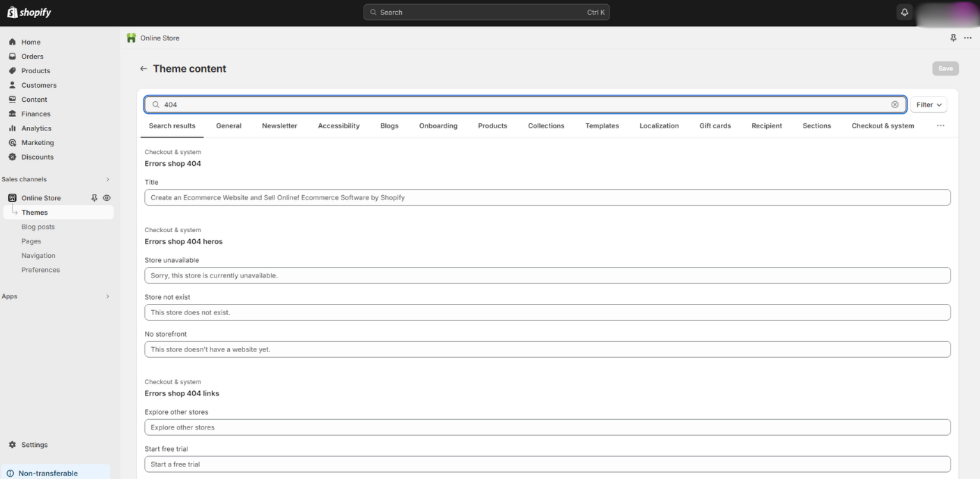Open the Filter dropdown
Viewport: 980px width, 479px height.
(928, 105)
